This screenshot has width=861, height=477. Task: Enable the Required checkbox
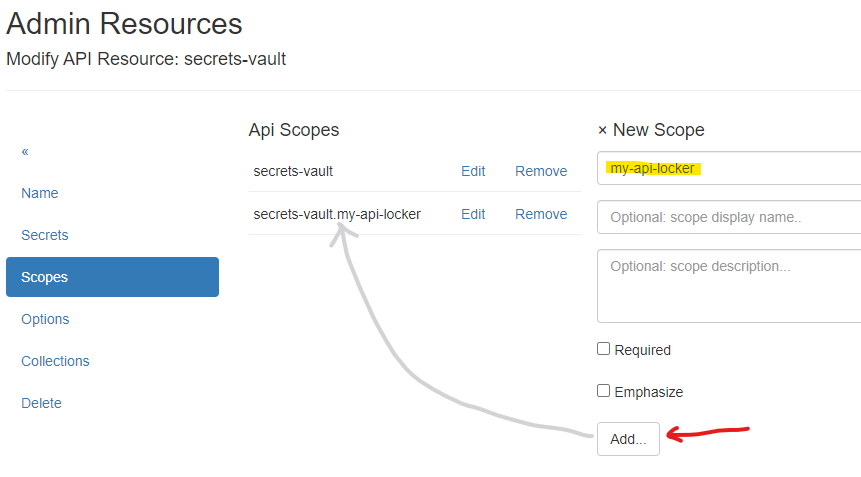tap(603, 349)
